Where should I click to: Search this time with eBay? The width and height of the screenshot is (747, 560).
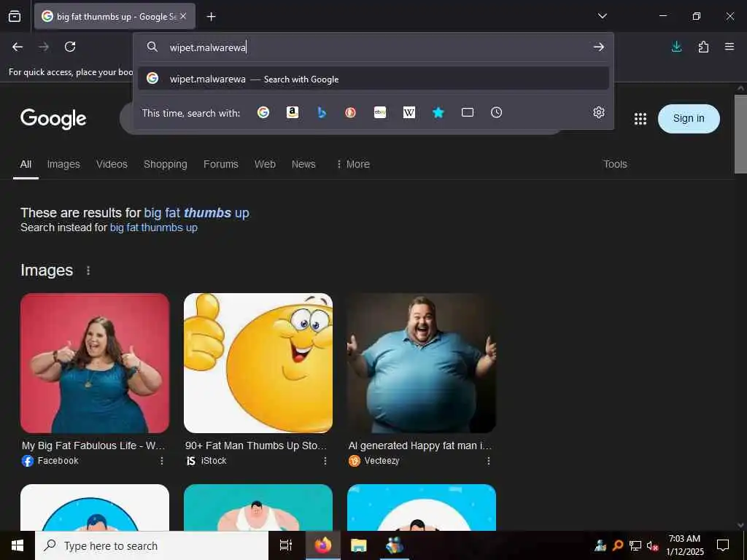pos(379,112)
